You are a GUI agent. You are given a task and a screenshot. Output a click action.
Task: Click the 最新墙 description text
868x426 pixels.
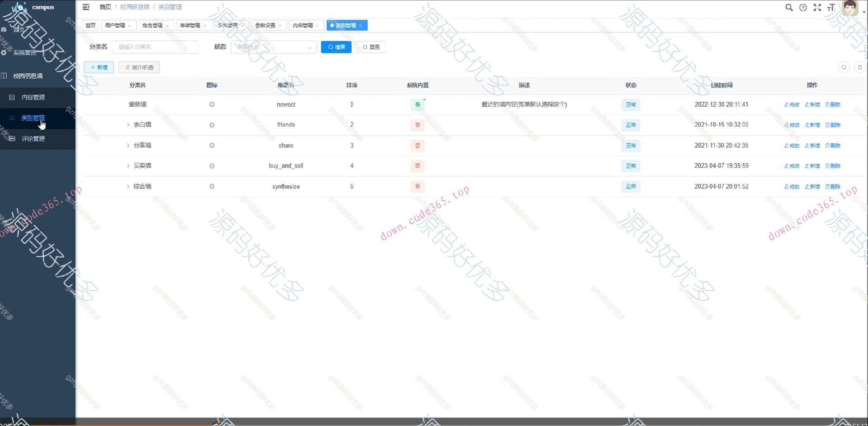pos(524,104)
